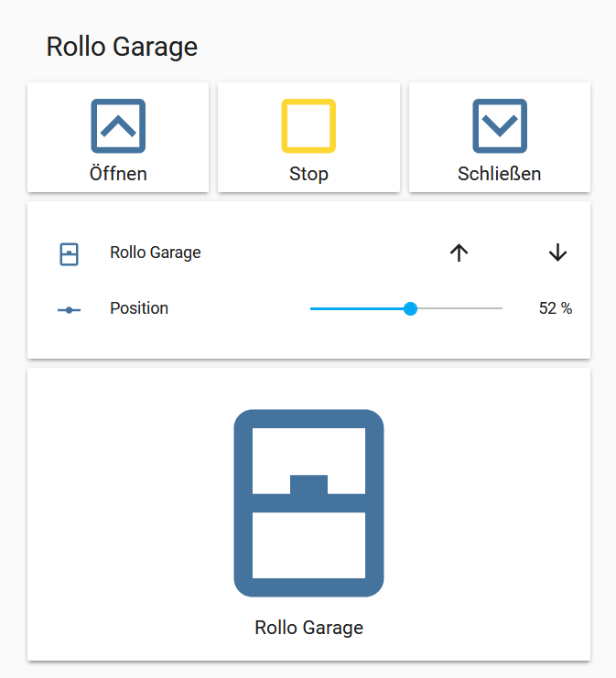Click the small cover icon beside Rollo Garage row
Image resolution: width=616 pixels, height=678 pixels.
click(x=69, y=253)
